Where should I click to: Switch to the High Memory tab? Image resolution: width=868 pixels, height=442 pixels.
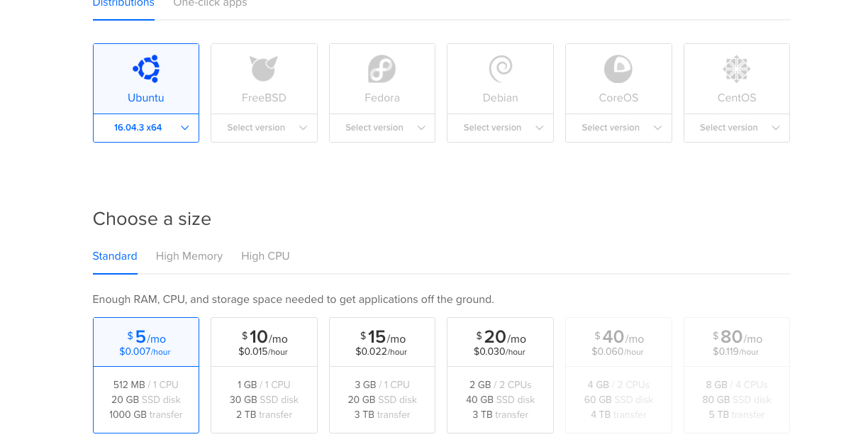(189, 256)
